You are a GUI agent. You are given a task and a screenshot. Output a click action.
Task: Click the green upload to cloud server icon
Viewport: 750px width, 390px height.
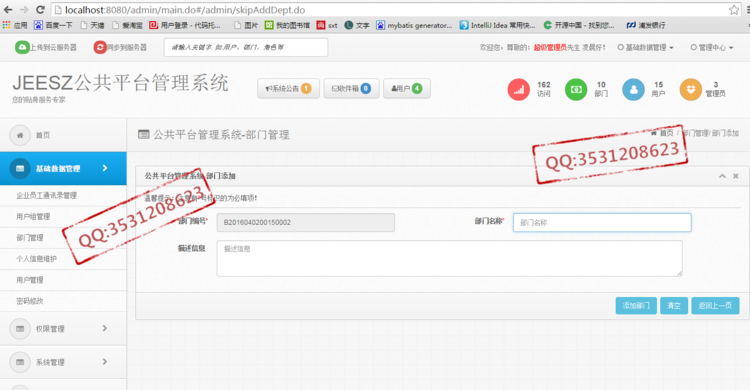coord(22,47)
